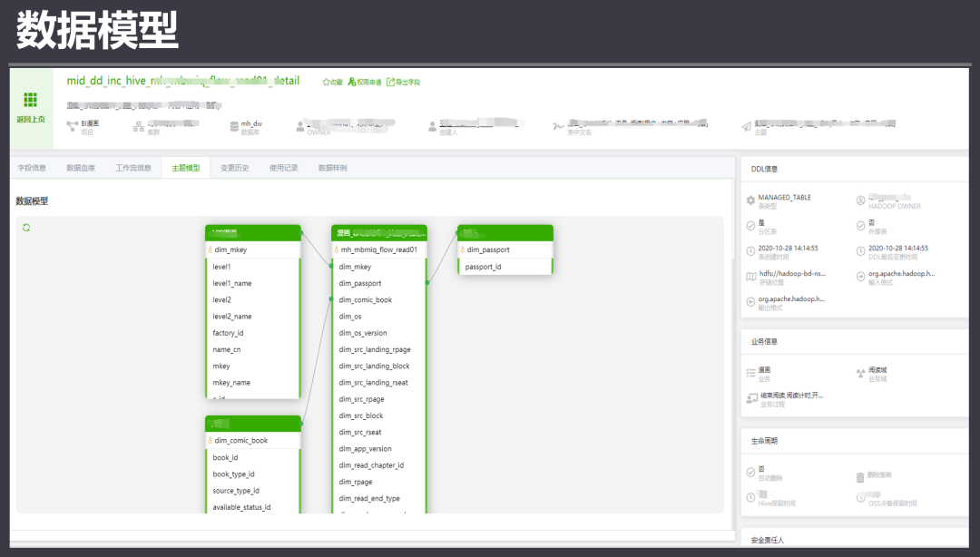Click the hdfs://hadoop-bd-ns storage path

click(x=792, y=273)
